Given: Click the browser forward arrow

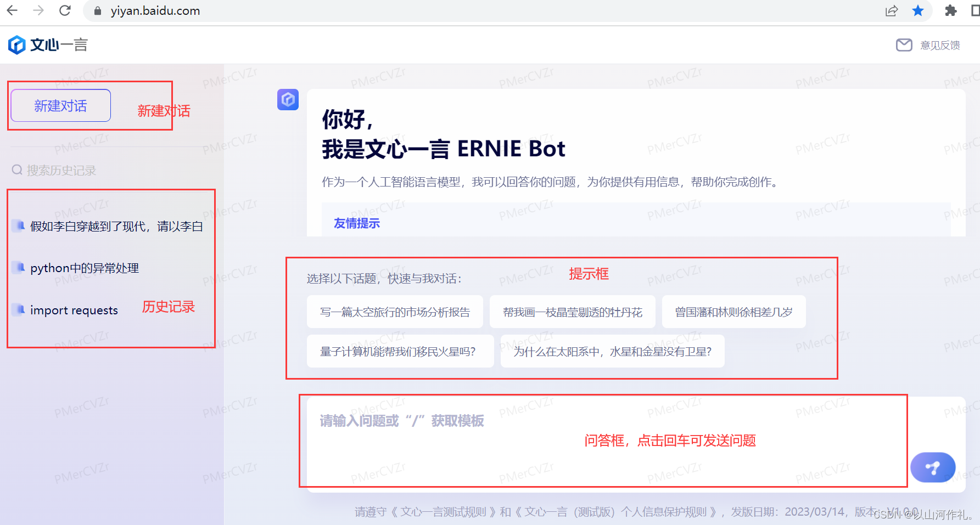Looking at the screenshot, I should pos(38,10).
